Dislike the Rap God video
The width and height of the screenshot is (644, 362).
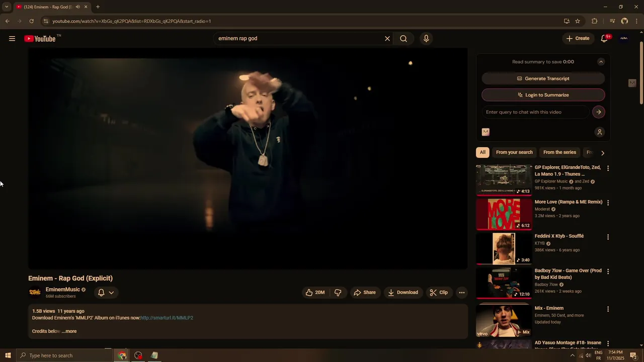[338, 292]
